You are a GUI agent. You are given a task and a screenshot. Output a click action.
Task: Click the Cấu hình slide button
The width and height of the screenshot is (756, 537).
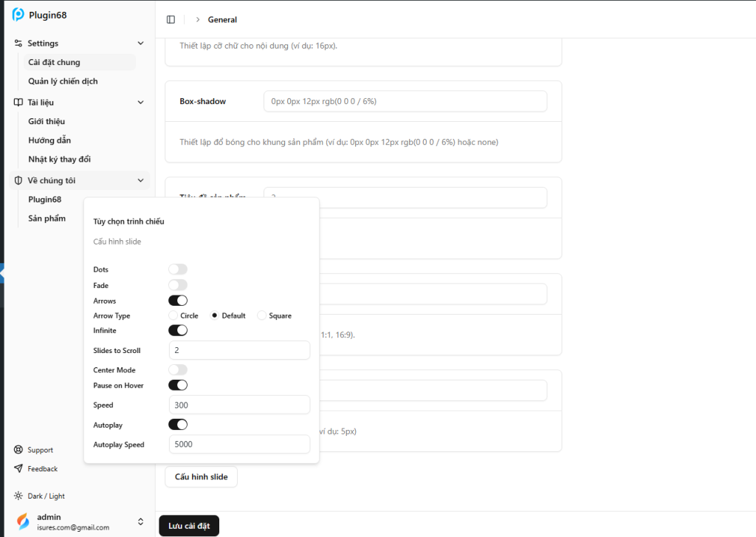click(201, 477)
